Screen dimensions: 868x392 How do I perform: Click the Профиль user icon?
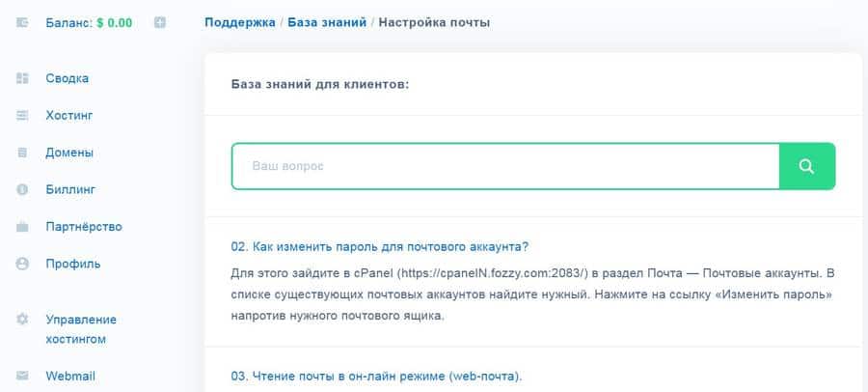click(x=22, y=264)
